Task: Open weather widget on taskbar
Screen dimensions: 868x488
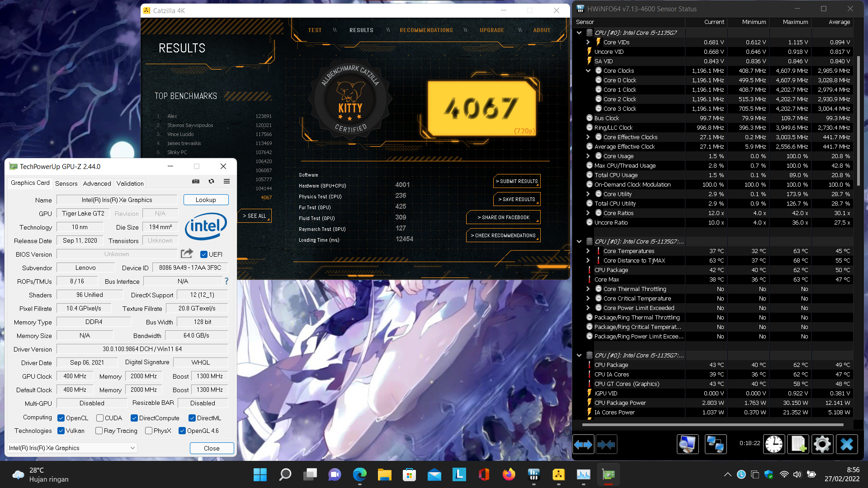Action: [41, 474]
